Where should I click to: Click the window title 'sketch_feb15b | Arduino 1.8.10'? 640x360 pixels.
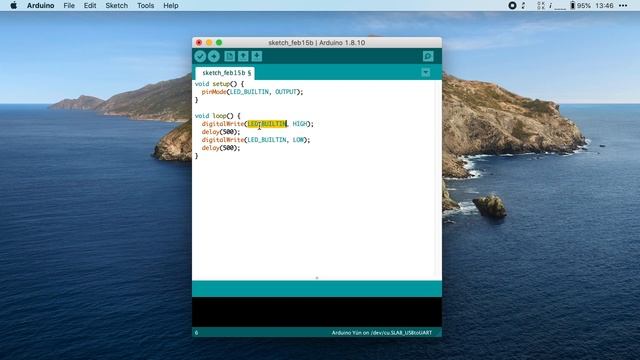(317, 42)
